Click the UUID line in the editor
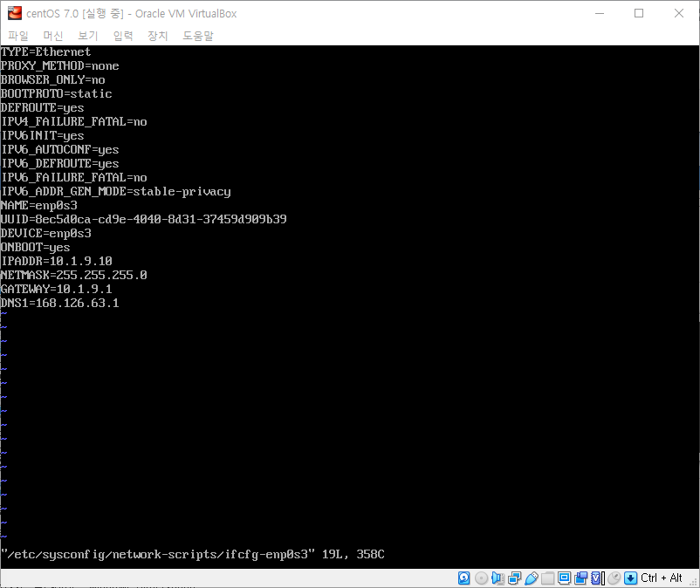This screenshot has height=588, width=700. 143,219
